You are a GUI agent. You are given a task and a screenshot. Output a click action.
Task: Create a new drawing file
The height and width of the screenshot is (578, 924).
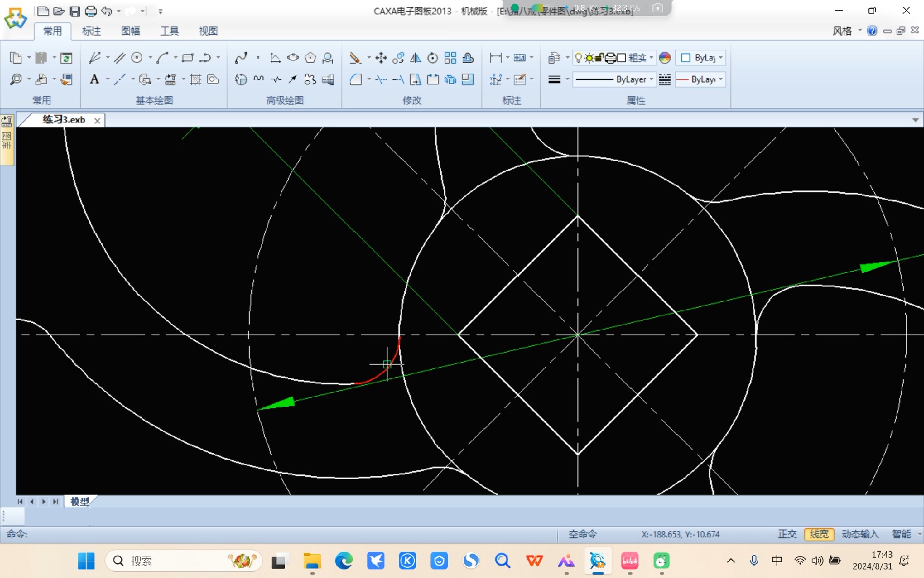pyautogui.click(x=43, y=11)
